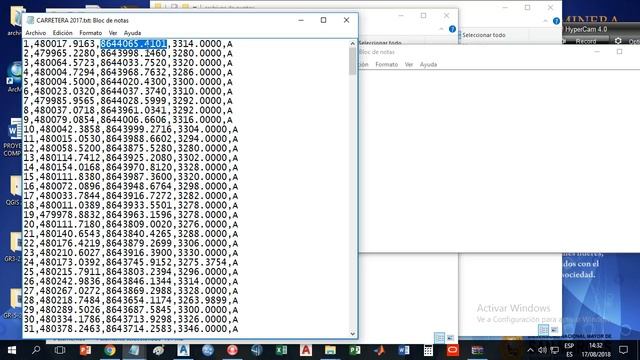
Task: Open the volume control in system tray
Action: click(x=542, y=350)
